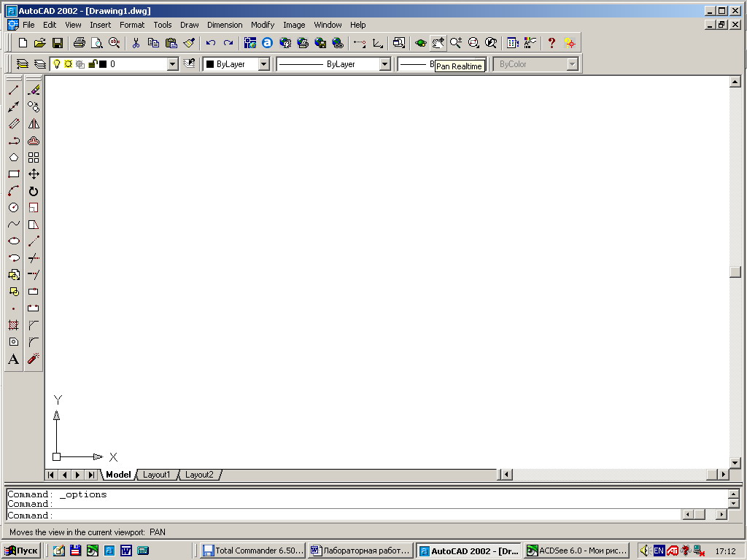The height and width of the screenshot is (560, 747).
Task: Open the Layers manager icon
Action: pos(23,64)
